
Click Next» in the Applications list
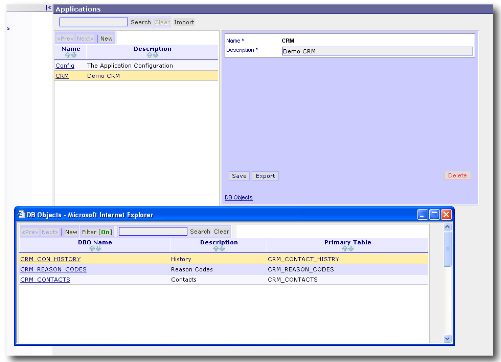tap(85, 39)
